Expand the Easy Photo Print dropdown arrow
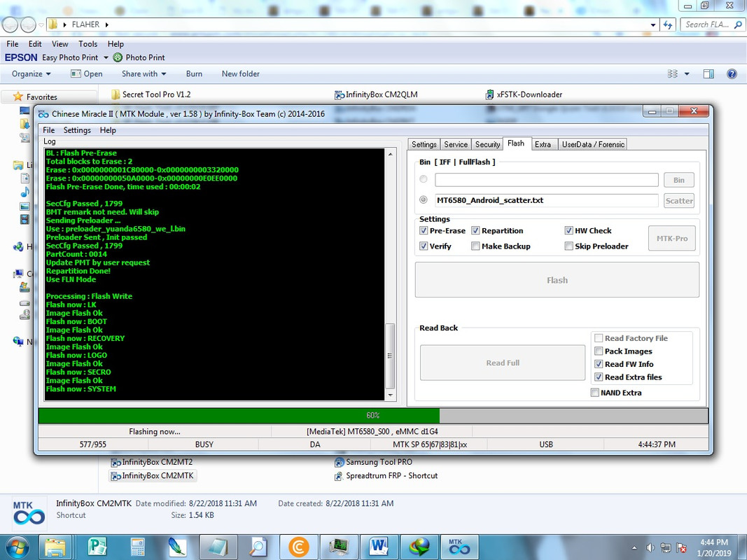The height and width of the screenshot is (560, 747). tap(106, 57)
